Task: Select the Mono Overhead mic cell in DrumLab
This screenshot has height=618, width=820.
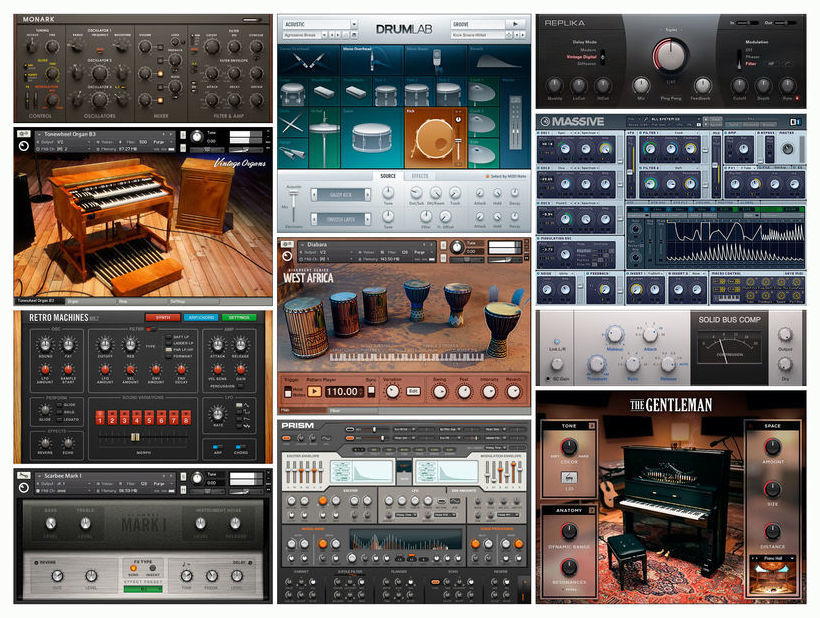Action: (x=372, y=61)
